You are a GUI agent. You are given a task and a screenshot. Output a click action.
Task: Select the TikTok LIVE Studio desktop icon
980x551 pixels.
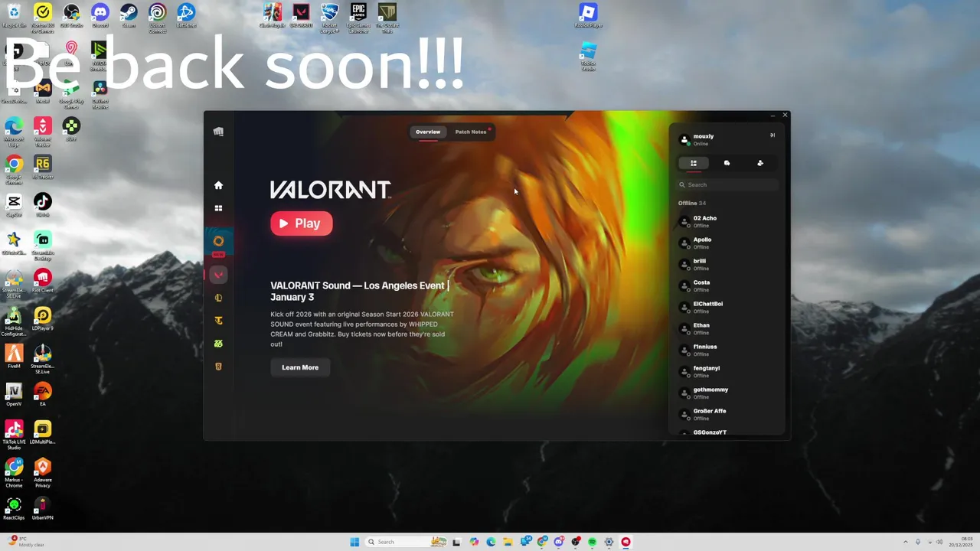pyautogui.click(x=14, y=435)
